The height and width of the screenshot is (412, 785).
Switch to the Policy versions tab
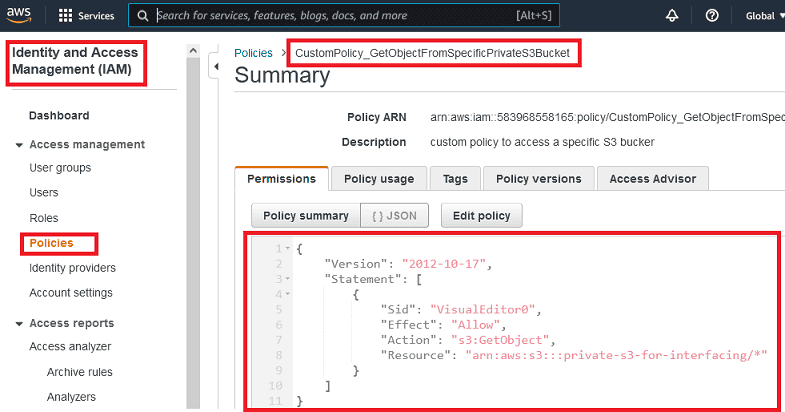[x=538, y=179]
